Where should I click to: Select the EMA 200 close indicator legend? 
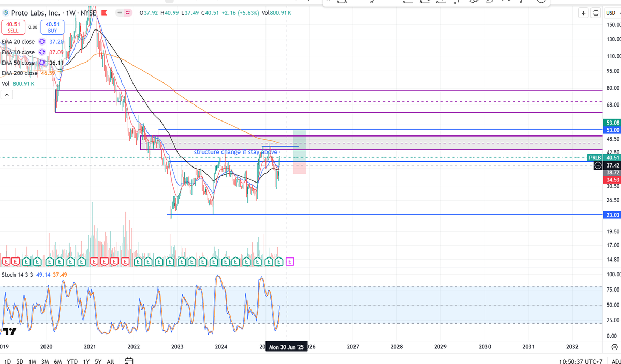point(20,73)
